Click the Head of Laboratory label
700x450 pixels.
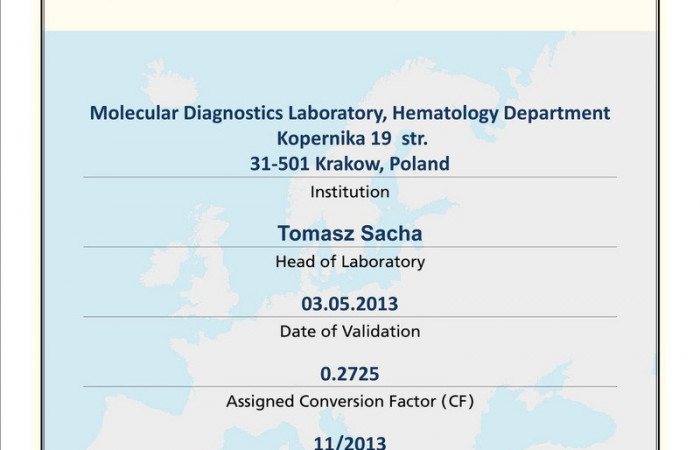349,262
